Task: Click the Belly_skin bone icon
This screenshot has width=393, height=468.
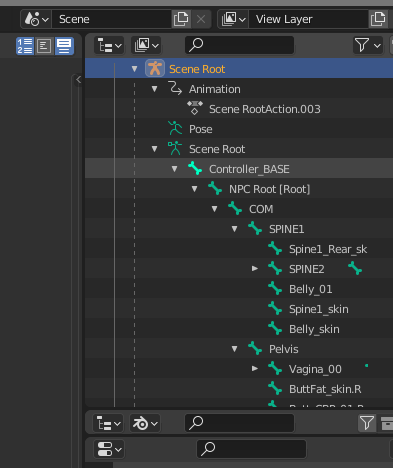Action: pyautogui.click(x=275, y=328)
